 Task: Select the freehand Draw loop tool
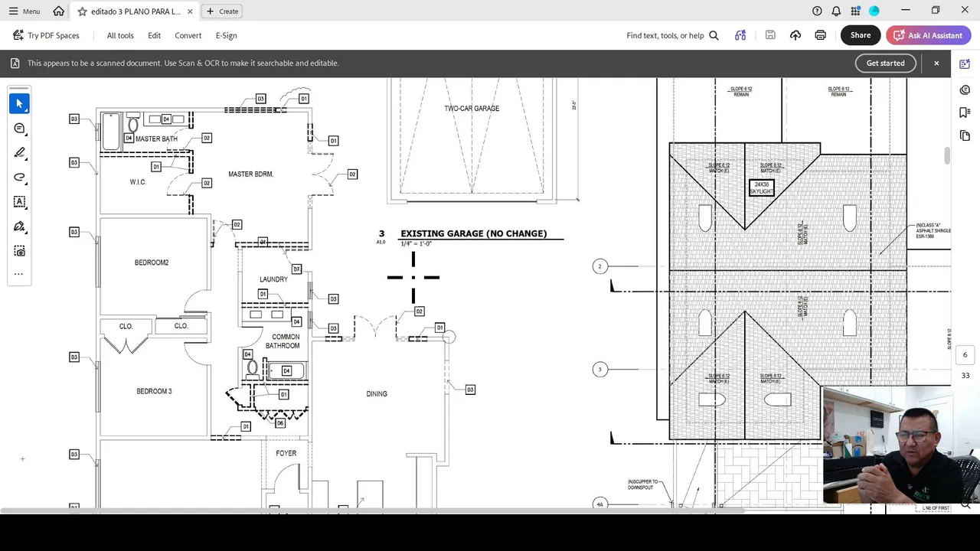point(20,178)
